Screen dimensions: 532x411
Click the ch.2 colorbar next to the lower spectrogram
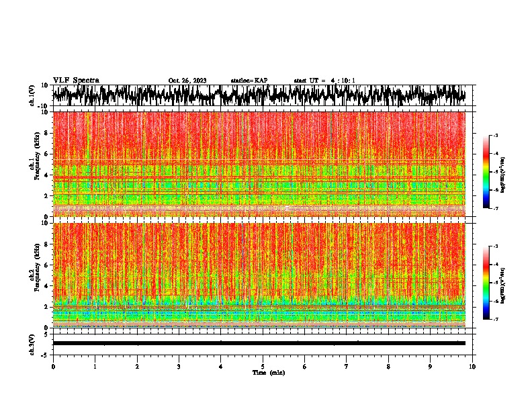pyautogui.click(x=486, y=283)
